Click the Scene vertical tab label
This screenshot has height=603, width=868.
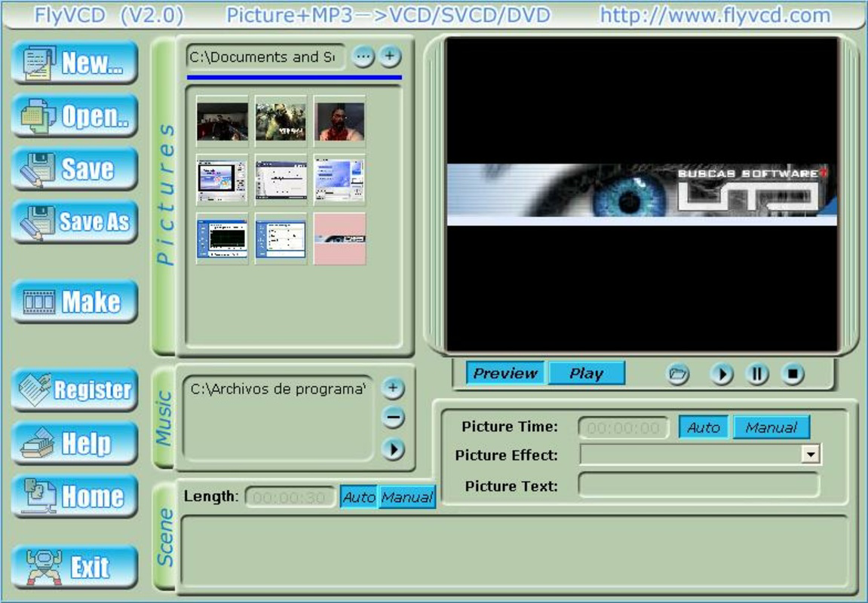coord(164,537)
